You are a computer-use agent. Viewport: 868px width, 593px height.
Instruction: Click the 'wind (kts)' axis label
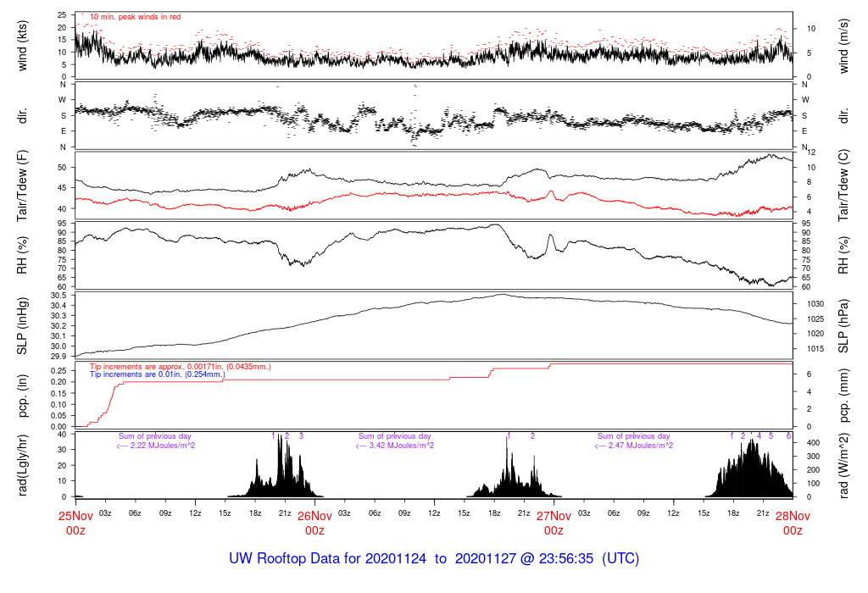point(22,46)
